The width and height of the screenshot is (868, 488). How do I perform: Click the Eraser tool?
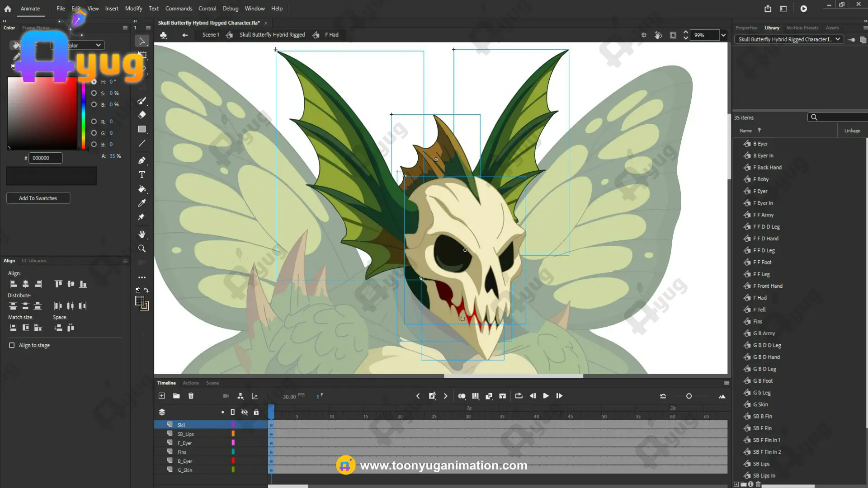pos(142,115)
